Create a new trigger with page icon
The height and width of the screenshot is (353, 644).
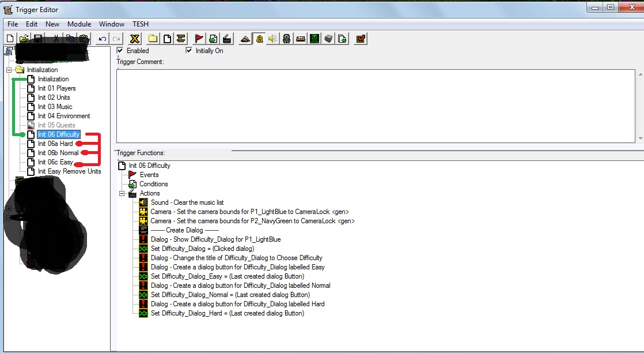pyautogui.click(x=166, y=39)
